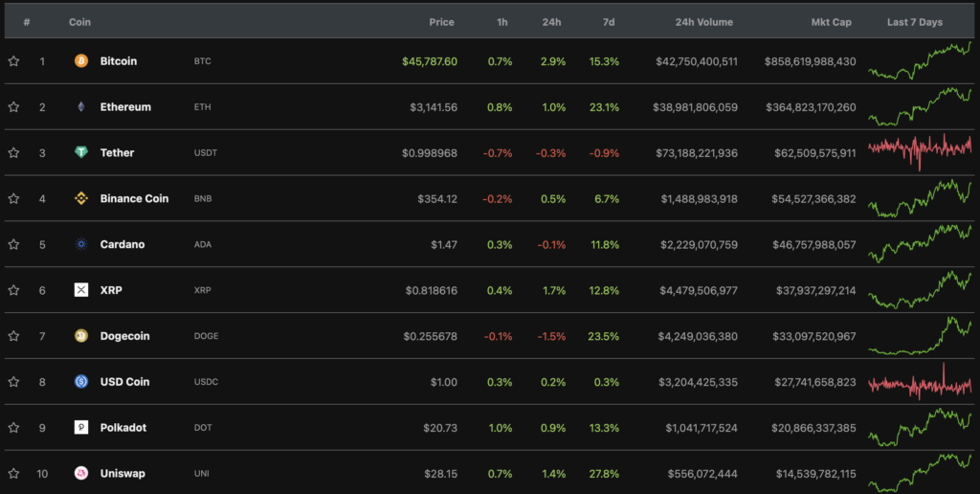Click the Coin column header
Image resolution: width=980 pixels, height=494 pixels.
79,22
